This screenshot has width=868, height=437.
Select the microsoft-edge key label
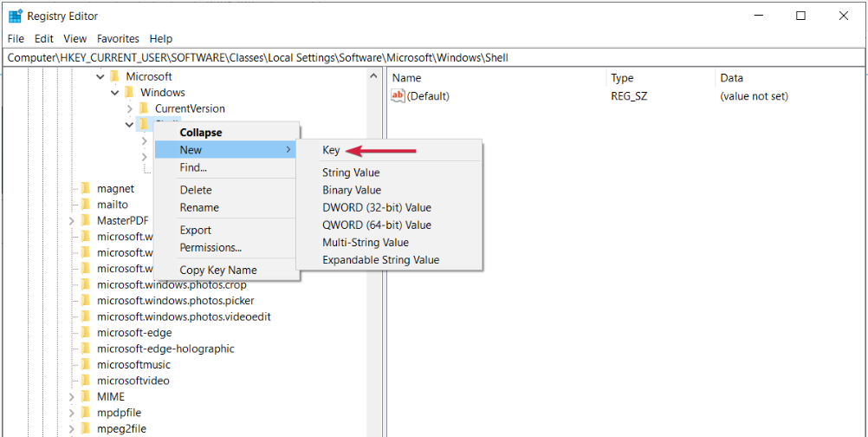tap(134, 333)
